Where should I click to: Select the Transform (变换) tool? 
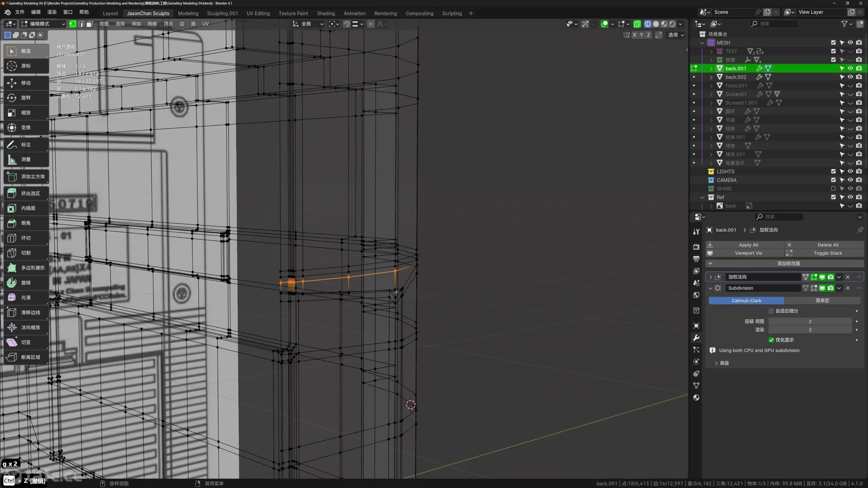26,127
